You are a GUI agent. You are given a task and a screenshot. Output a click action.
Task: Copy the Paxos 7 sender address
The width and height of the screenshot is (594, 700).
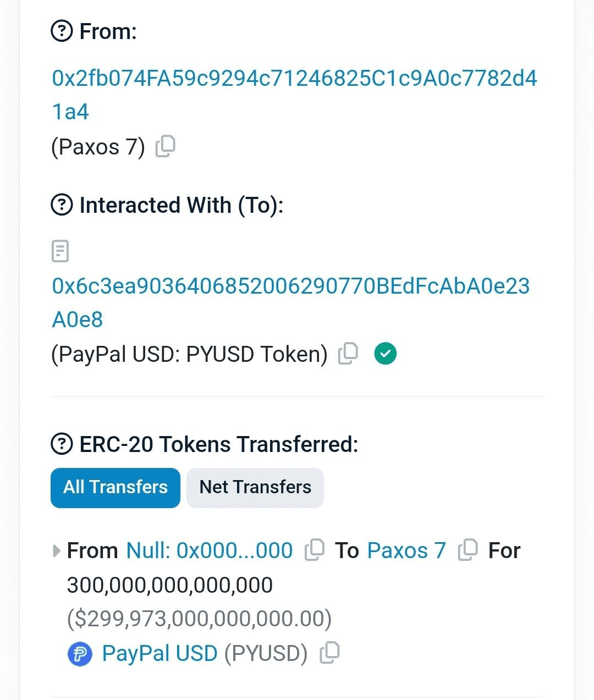pos(166,146)
